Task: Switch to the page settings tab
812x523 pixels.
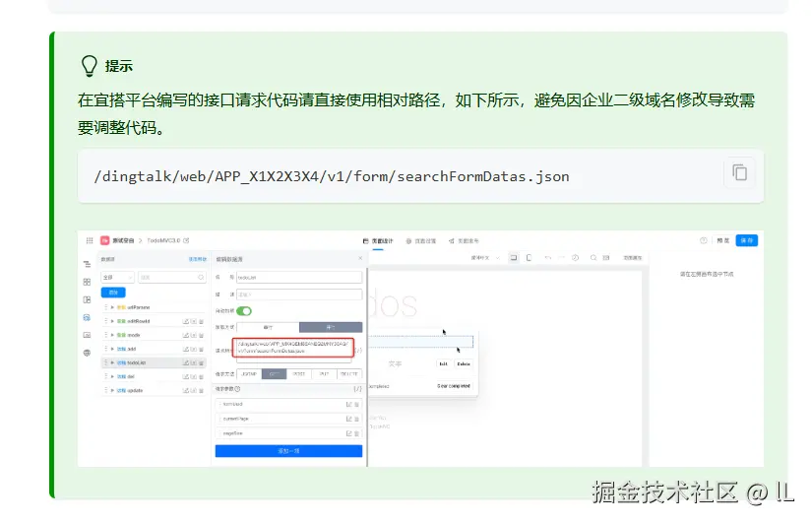Action: 421,241
